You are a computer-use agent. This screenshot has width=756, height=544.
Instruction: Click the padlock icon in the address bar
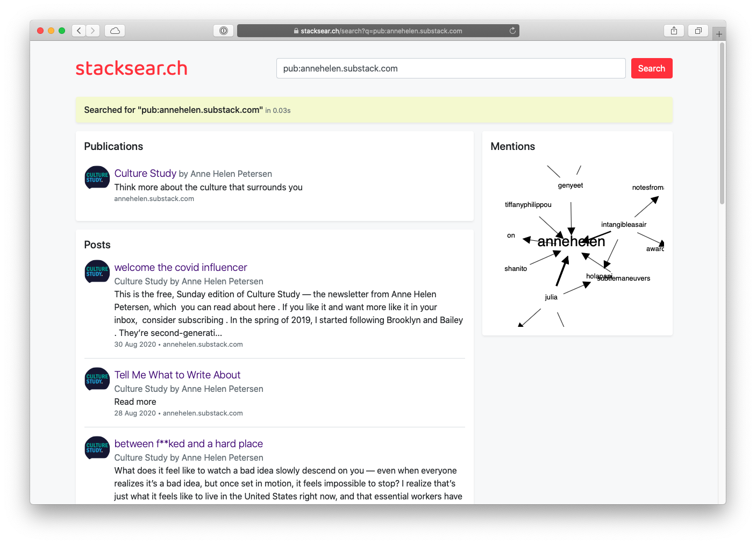296,31
